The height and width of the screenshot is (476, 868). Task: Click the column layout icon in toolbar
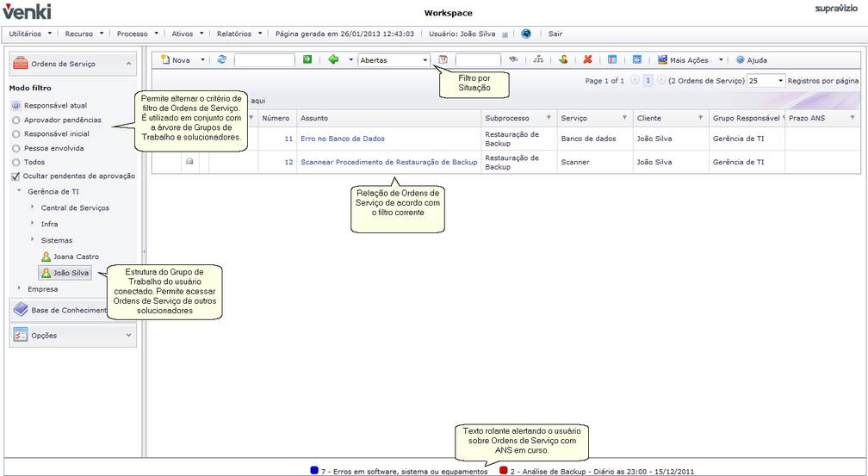[x=612, y=59]
